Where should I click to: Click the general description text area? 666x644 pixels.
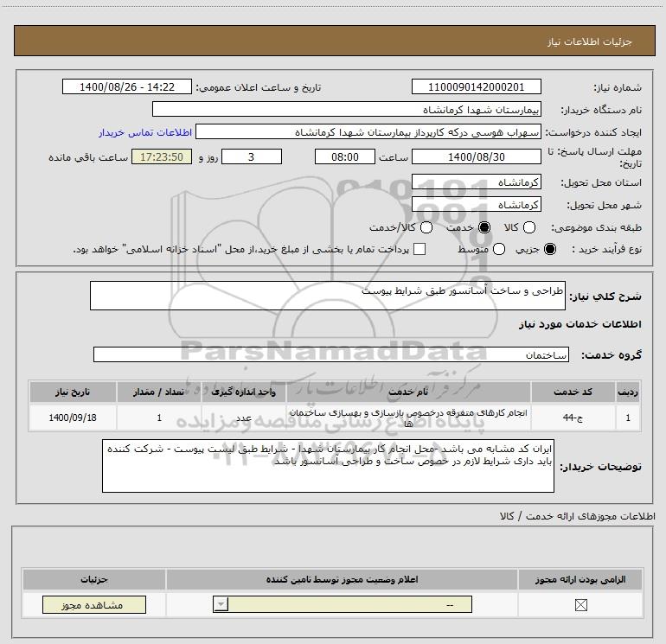[x=328, y=296]
